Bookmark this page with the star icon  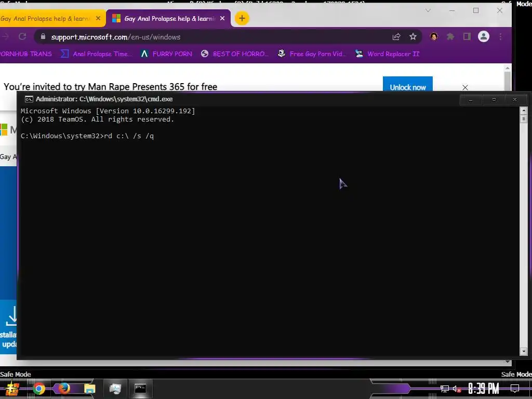tap(413, 37)
